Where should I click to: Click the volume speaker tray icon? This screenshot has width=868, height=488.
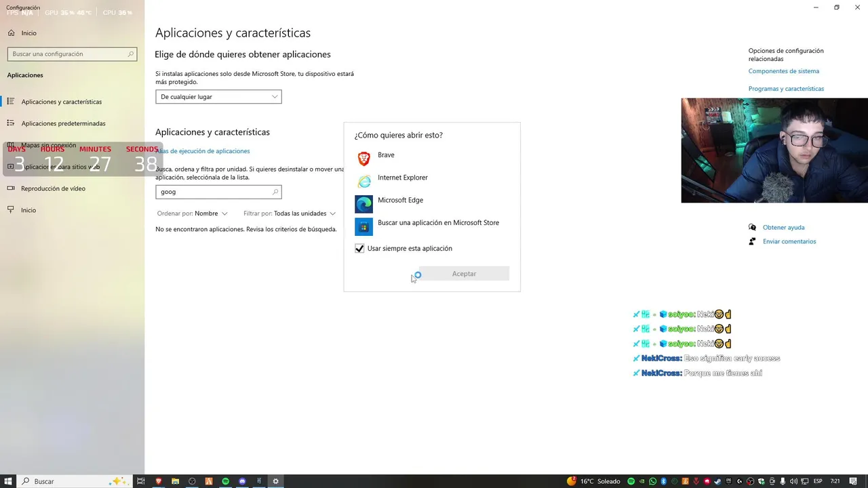pyautogui.click(x=793, y=481)
